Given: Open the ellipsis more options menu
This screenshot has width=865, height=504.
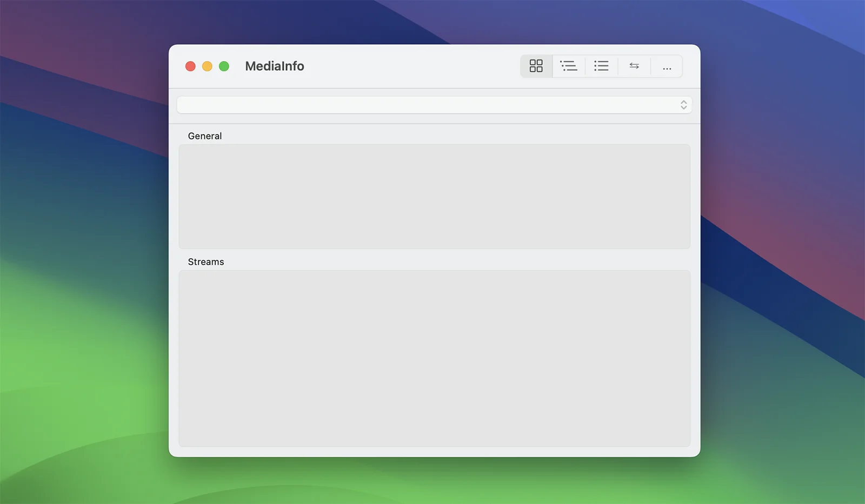Looking at the screenshot, I should click(667, 66).
